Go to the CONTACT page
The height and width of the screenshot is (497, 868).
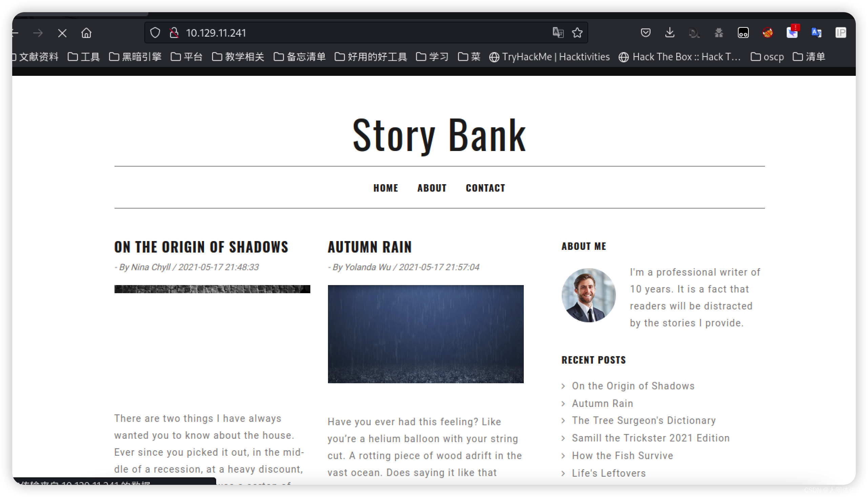[x=485, y=188]
